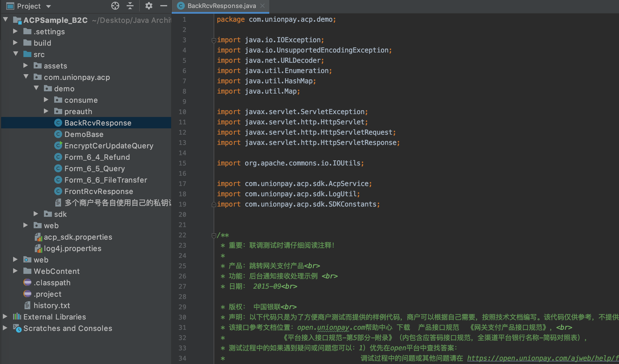The image size is (619, 364).
Task: Click the Form_6_4_Refund class icon
Action: coord(58,157)
